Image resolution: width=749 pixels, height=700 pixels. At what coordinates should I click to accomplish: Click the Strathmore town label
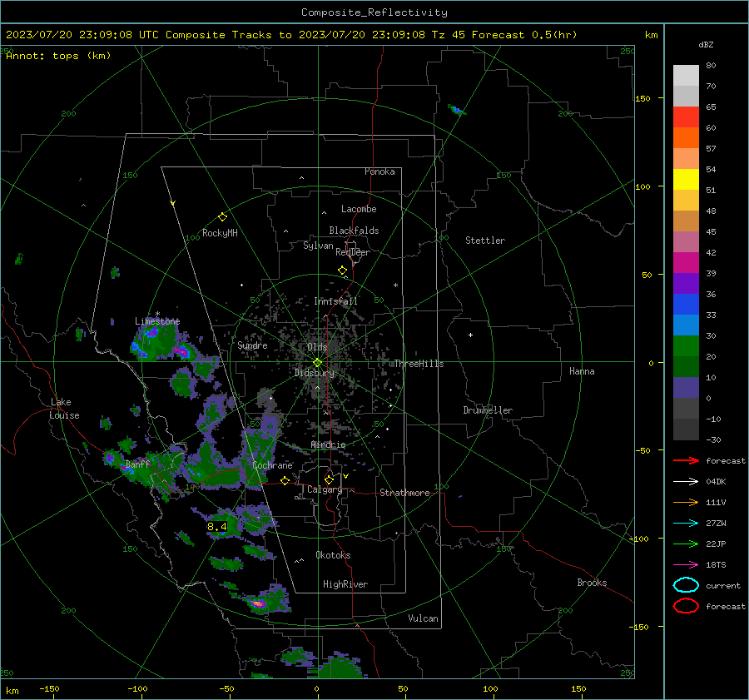coord(404,493)
